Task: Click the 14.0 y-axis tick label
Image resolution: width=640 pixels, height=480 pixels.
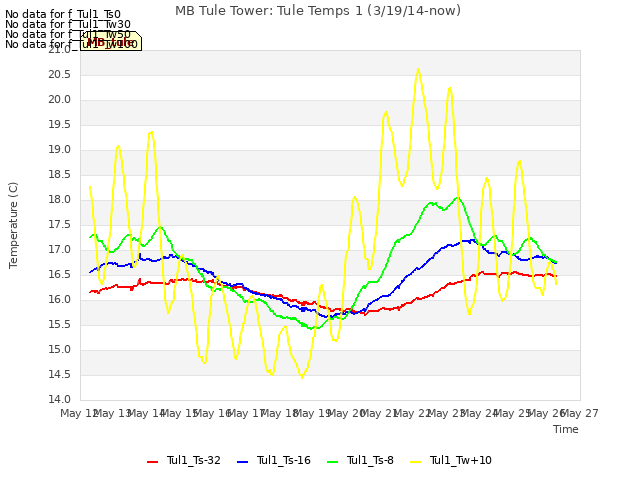Action: [x=60, y=400]
